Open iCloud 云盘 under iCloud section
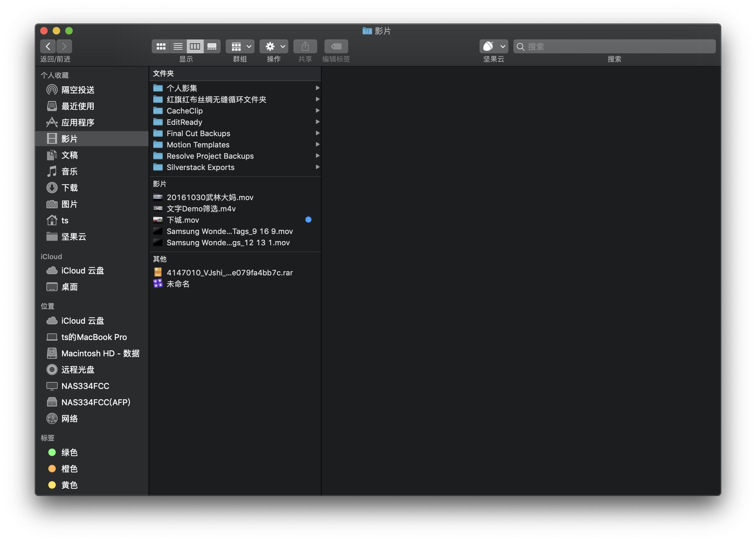 pos(82,270)
